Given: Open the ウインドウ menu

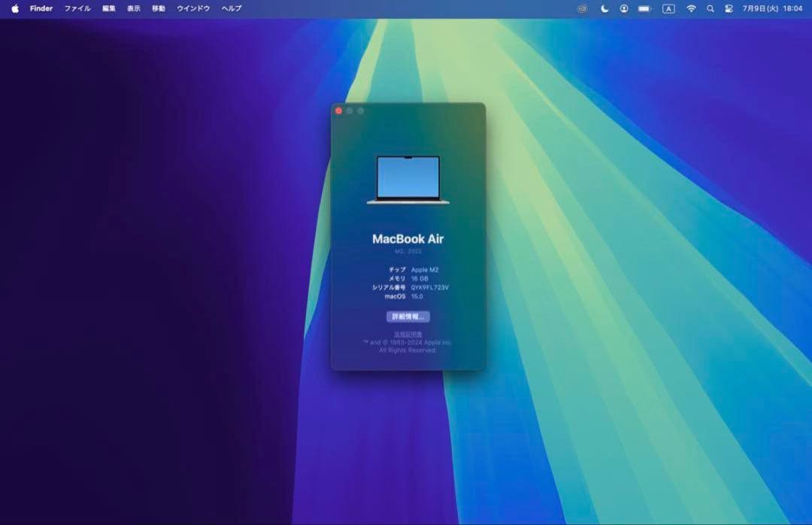Looking at the screenshot, I should point(193,9).
